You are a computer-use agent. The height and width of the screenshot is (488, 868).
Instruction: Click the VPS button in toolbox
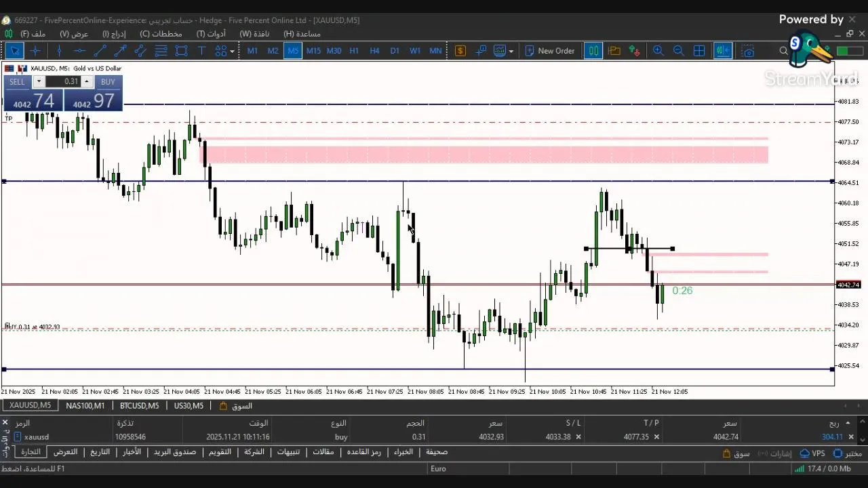tap(812, 453)
